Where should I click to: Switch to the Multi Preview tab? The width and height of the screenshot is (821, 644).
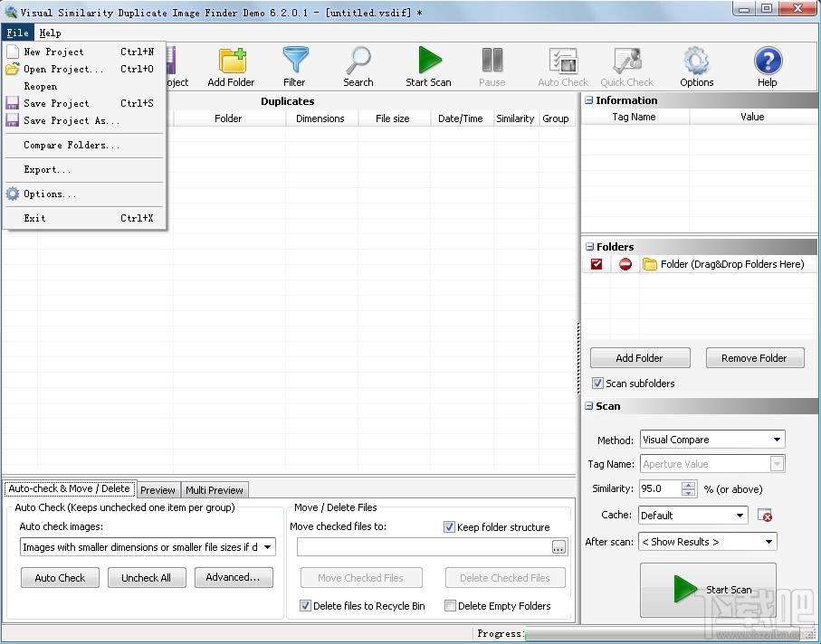[214, 489]
